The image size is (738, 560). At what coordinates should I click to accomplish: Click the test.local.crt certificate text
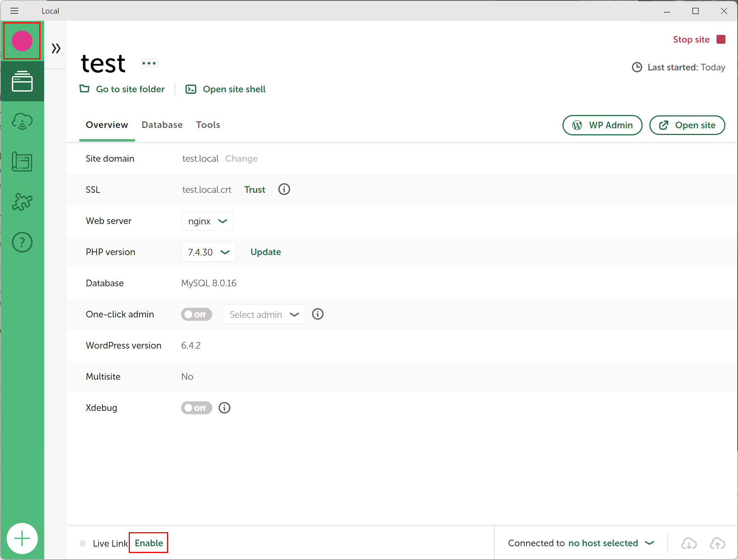pos(207,190)
